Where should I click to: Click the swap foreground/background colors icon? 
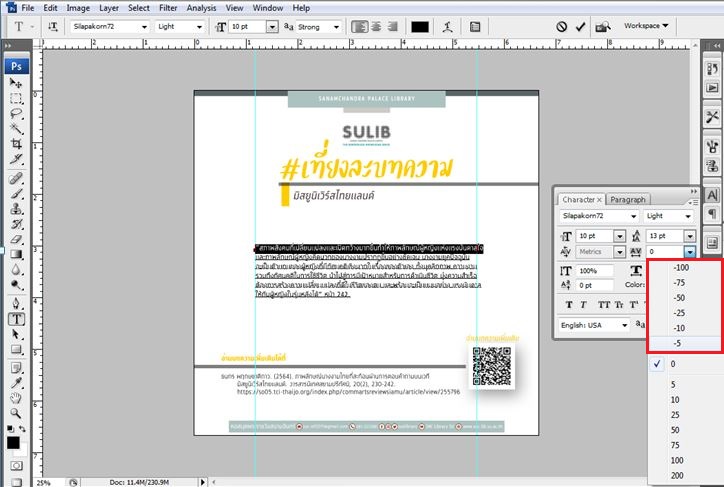click(22, 429)
